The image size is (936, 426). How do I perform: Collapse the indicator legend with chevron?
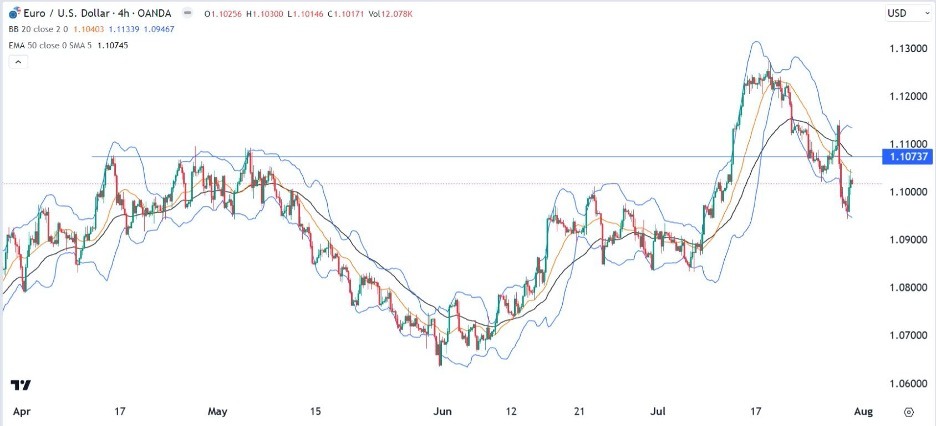[16, 62]
